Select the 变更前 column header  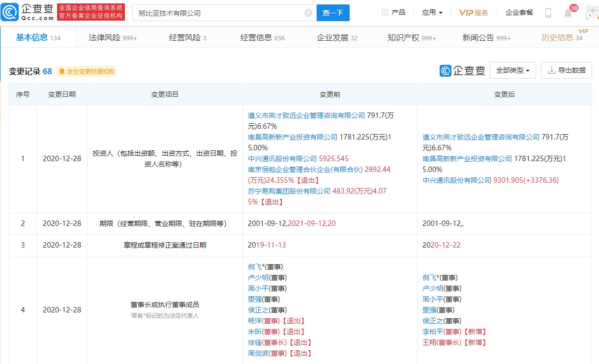330,94
